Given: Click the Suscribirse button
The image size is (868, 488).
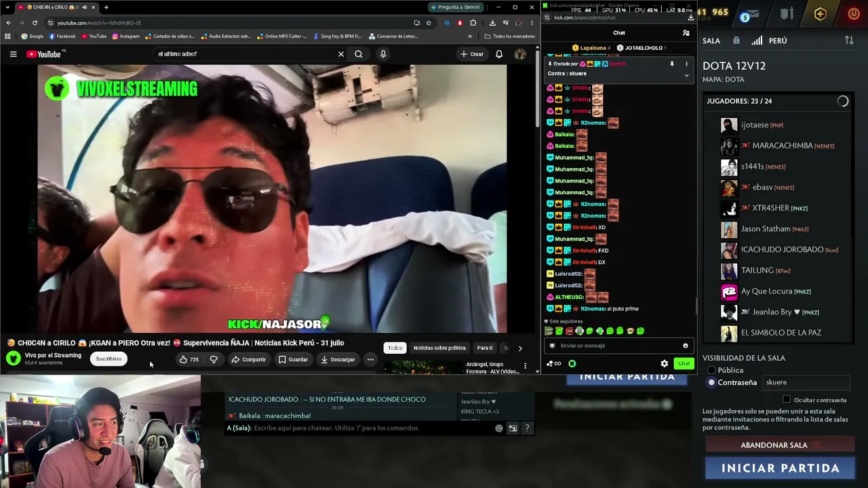Looking at the screenshot, I should [x=108, y=359].
